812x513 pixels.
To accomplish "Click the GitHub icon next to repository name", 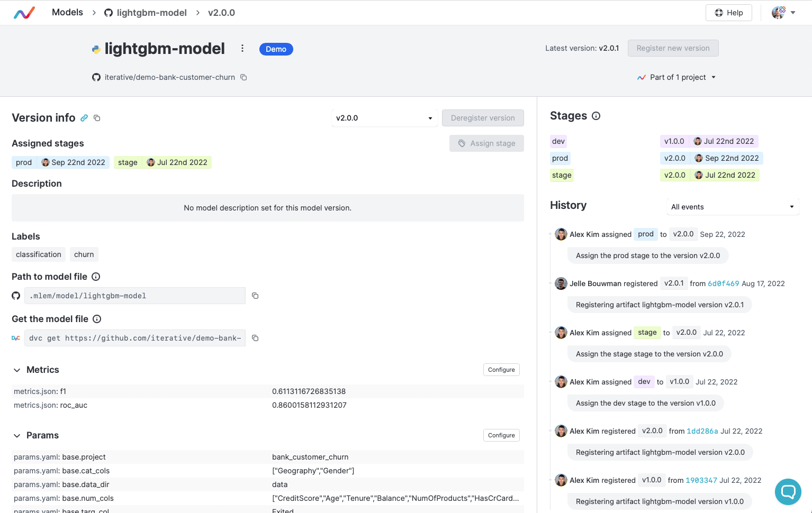I will 96,77.
